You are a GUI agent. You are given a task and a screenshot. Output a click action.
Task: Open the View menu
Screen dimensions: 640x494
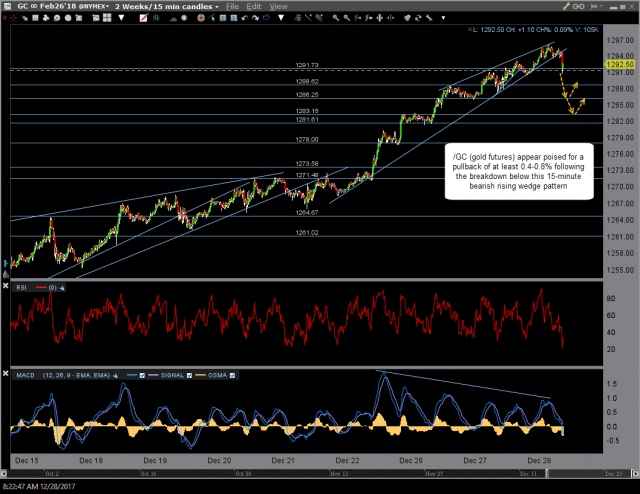[x=278, y=7]
